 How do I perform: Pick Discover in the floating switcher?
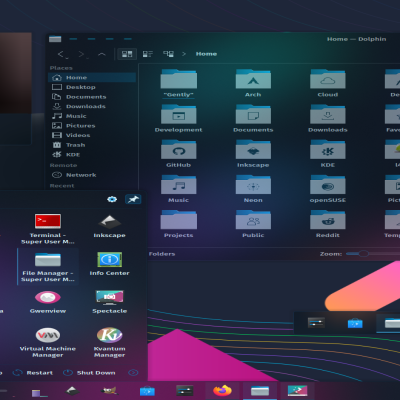pyautogui.click(x=355, y=323)
